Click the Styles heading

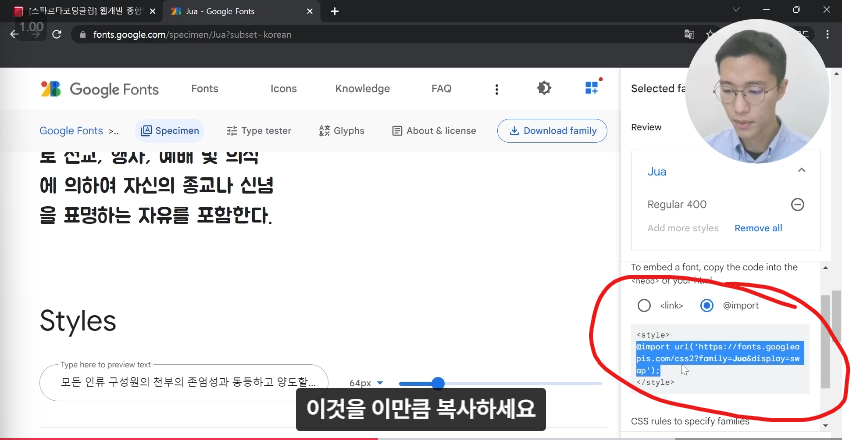(78, 320)
